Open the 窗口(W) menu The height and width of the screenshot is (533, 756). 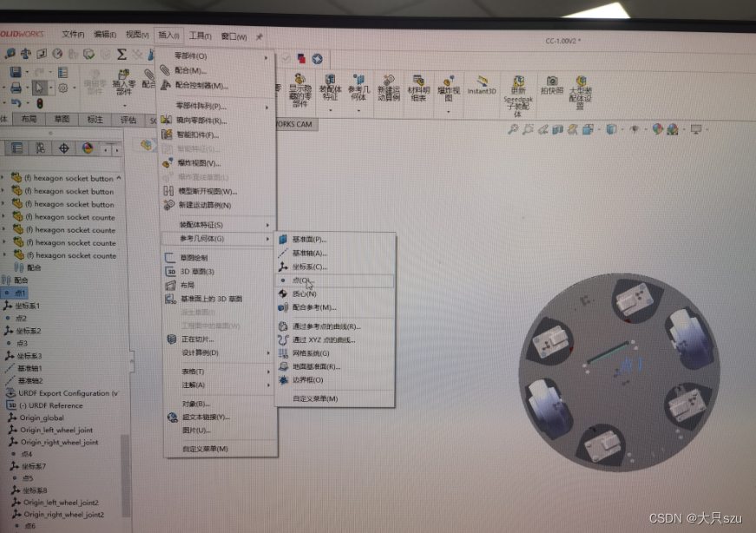tap(233, 36)
